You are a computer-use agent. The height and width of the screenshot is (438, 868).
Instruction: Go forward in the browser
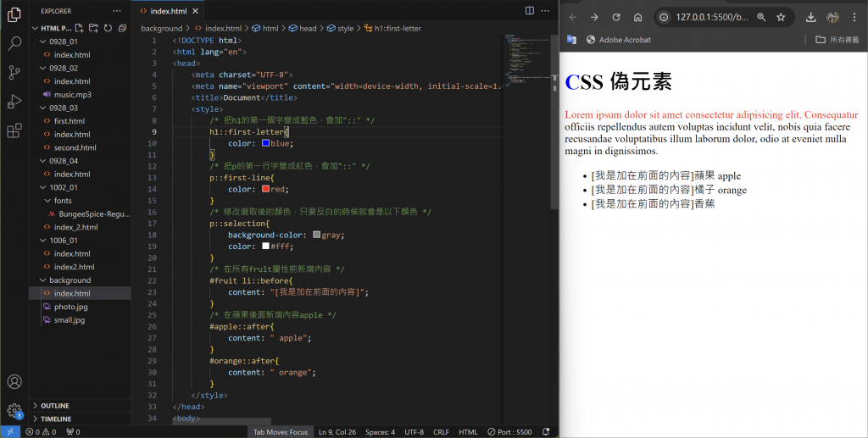pos(594,17)
